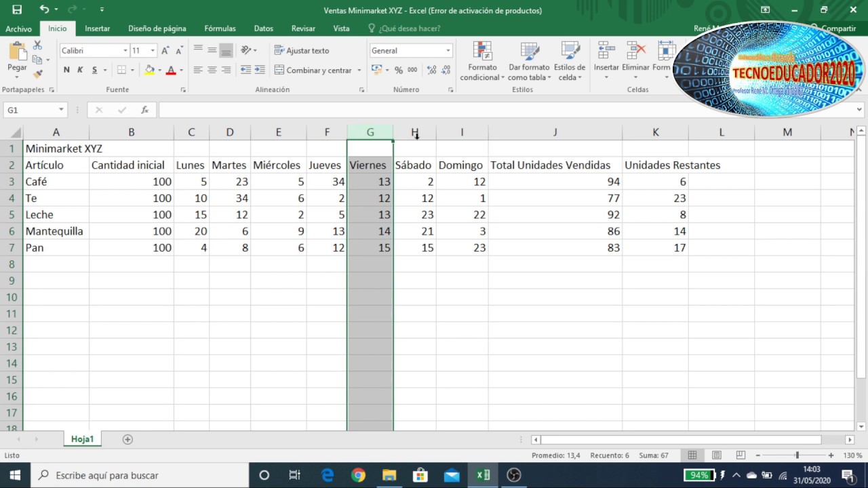The width and height of the screenshot is (868, 488).
Task: Center text horizontally
Action: (212, 70)
